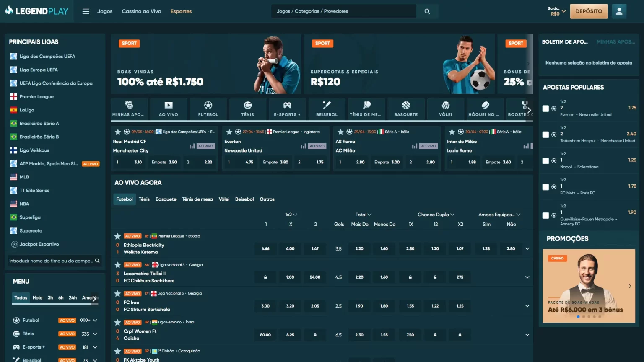Advance the casino promotion card arrow
Screen dimensions: 644x362
pyautogui.click(x=630, y=286)
